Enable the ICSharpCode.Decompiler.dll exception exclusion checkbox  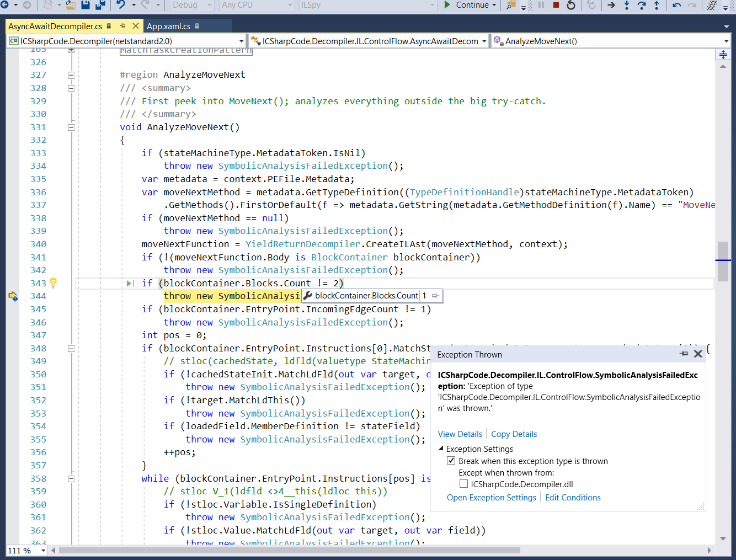point(463,483)
